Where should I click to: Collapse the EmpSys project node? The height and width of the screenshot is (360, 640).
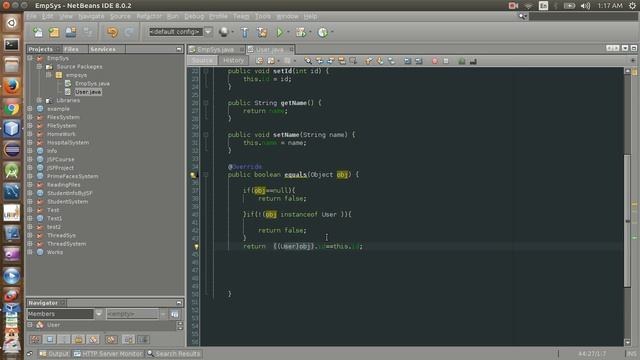(30, 58)
